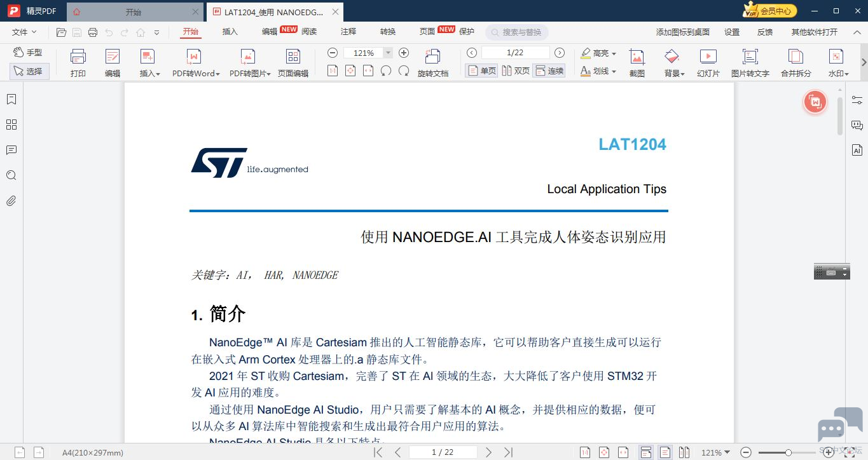The width and height of the screenshot is (868, 460).
Task: Open Settings (设置) from top bar
Action: [x=732, y=32]
